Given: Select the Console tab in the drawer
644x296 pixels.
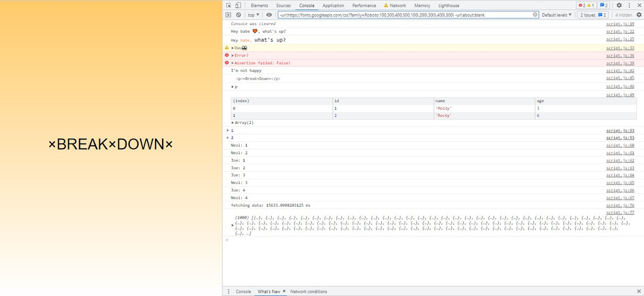Looking at the screenshot, I should [x=244, y=291].
